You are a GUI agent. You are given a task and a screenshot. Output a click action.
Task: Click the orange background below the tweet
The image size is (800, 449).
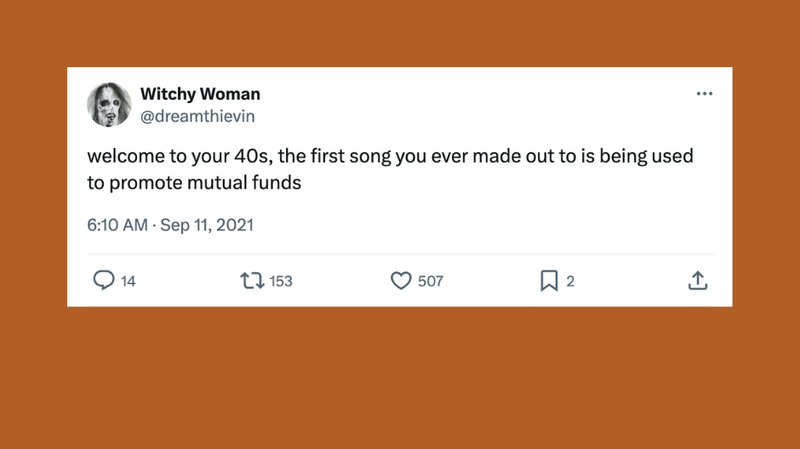(x=400, y=380)
